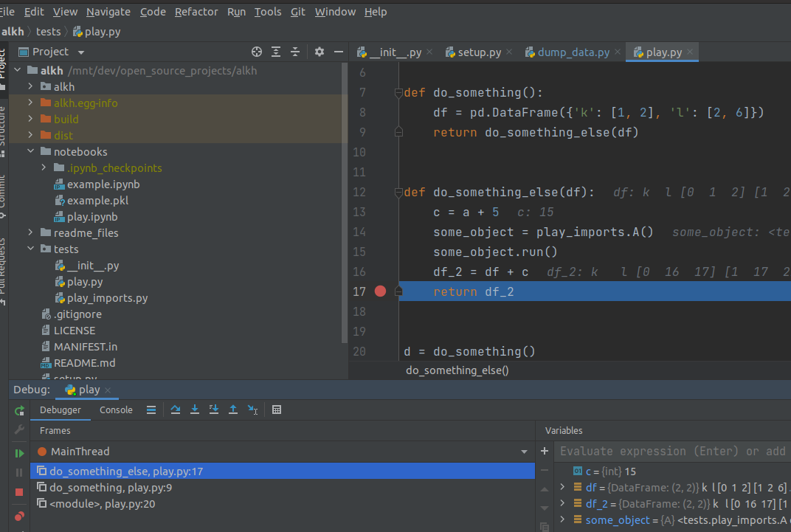Collapse the tests folder
The height and width of the screenshot is (532, 791).
[31, 249]
